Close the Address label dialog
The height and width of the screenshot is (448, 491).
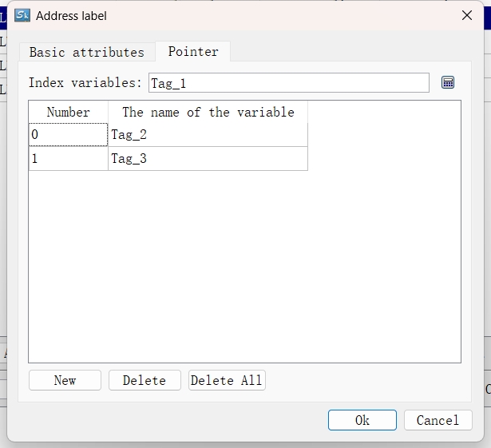(467, 15)
